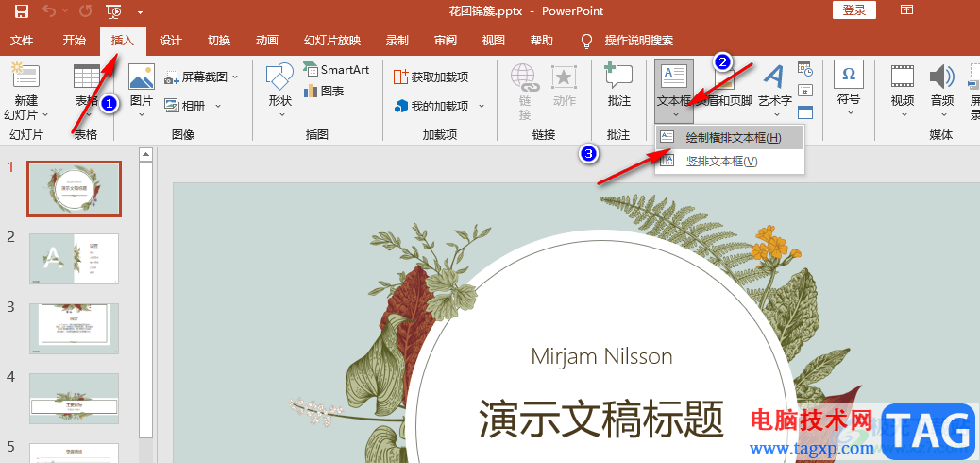Click the 文本框 text box icon

(674, 76)
